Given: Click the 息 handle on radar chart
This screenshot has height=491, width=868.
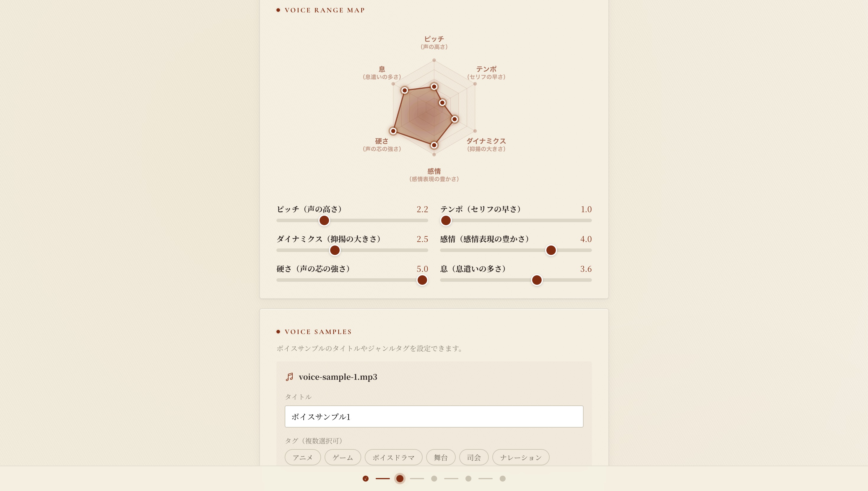Looking at the screenshot, I should coord(405,90).
